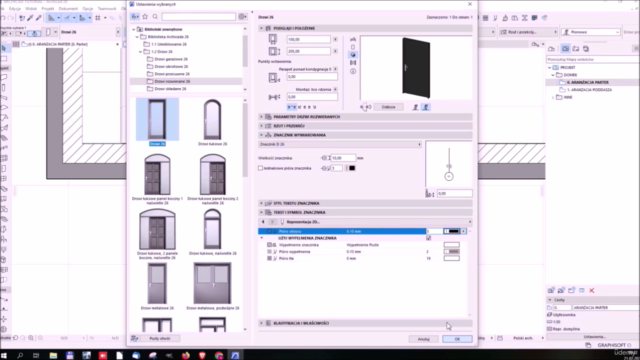Open the Opcje menu in the main window

88,9
